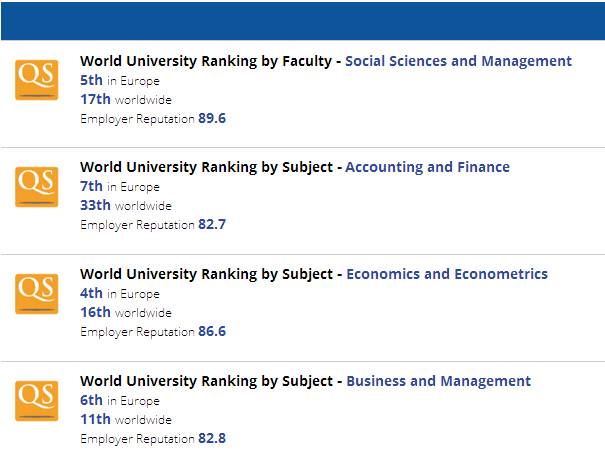This screenshot has height=457, width=605.
Task: Click QS logo beside Accounting and Finance
Action: [37, 187]
